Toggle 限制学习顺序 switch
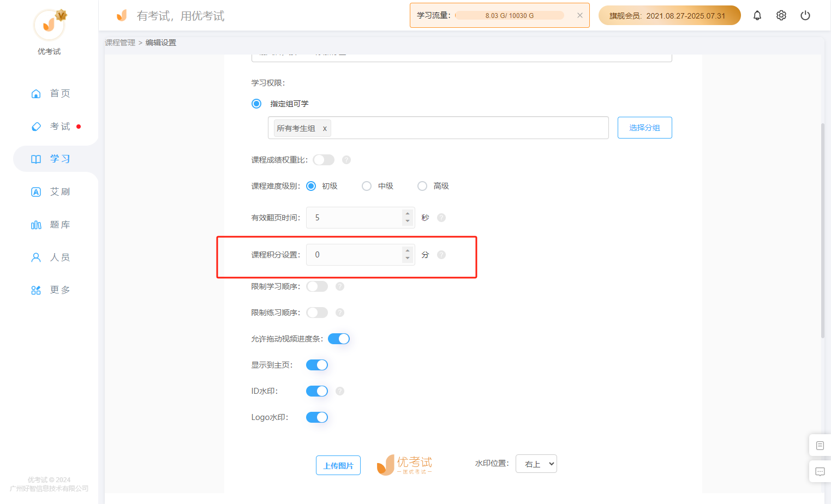Viewport: 831px width, 504px height. click(x=317, y=286)
